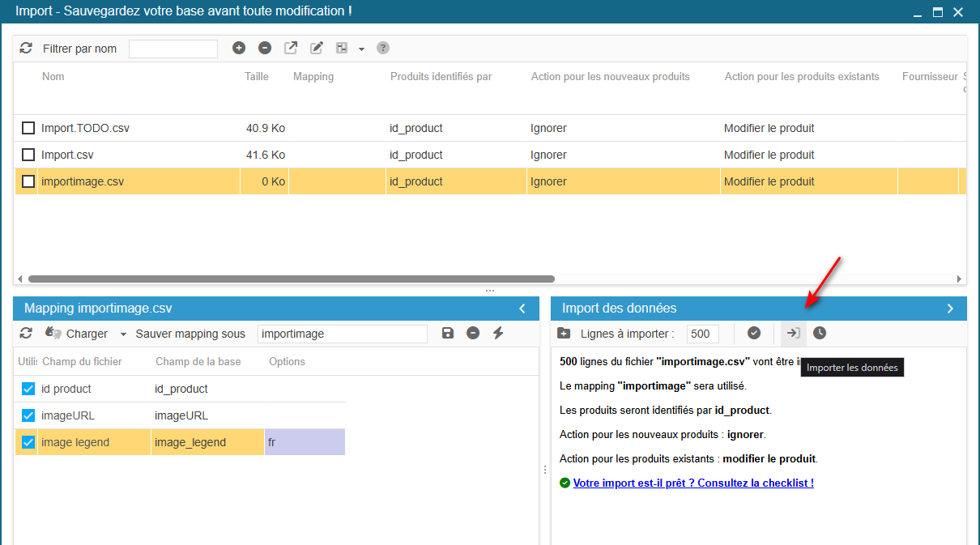
Task: Uncheck the imageURL field checkbox
Action: [28, 415]
